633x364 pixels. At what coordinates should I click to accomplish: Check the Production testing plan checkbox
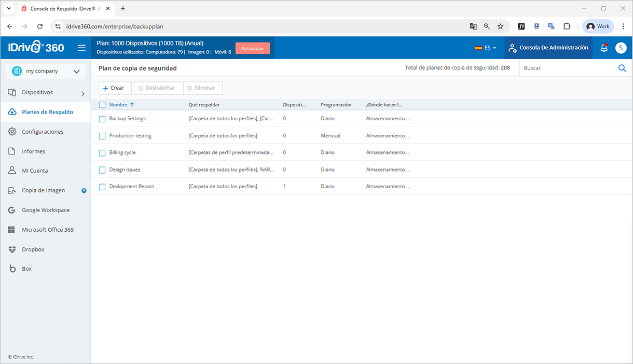[102, 135]
